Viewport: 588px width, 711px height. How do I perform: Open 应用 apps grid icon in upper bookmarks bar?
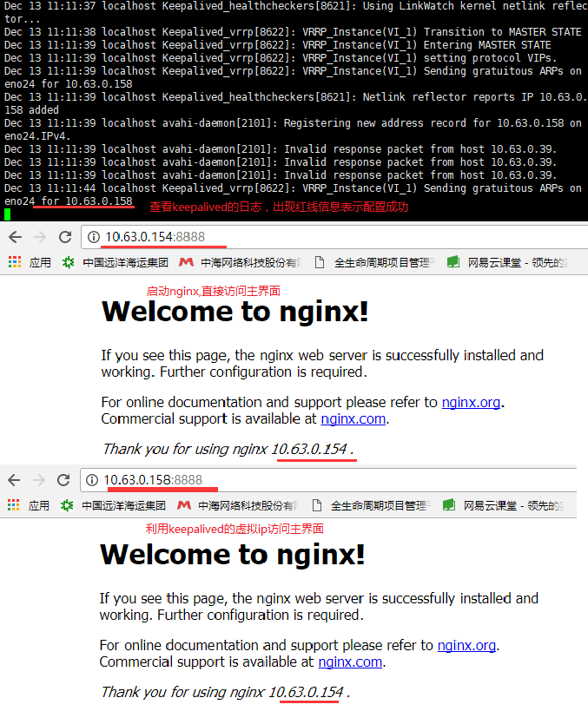pyautogui.click(x=15, y=261)
